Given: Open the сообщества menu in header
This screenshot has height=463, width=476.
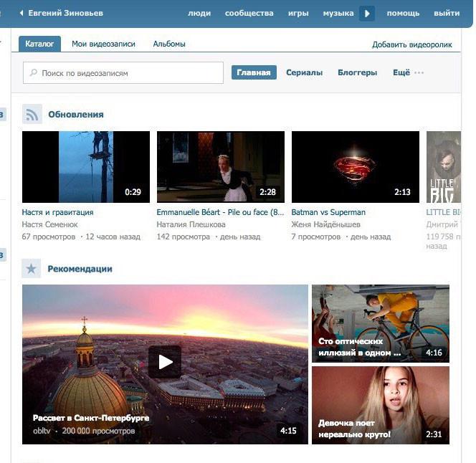Looking at the screenshot, I should pyautogui.click(x=249, y=14).
